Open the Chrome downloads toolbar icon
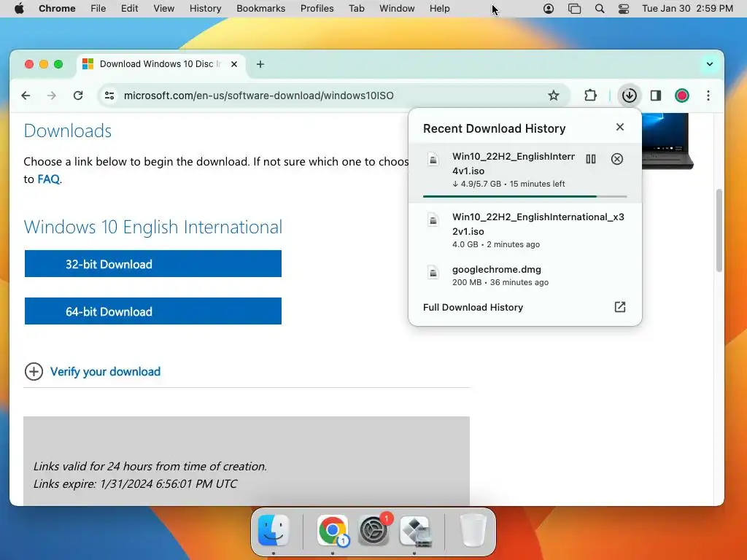 [x=630, y=96]
